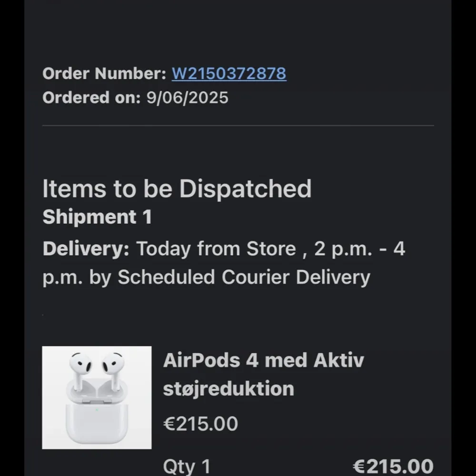Click the unit price below product name
The image size is (476, 476).
coord(200,424)
